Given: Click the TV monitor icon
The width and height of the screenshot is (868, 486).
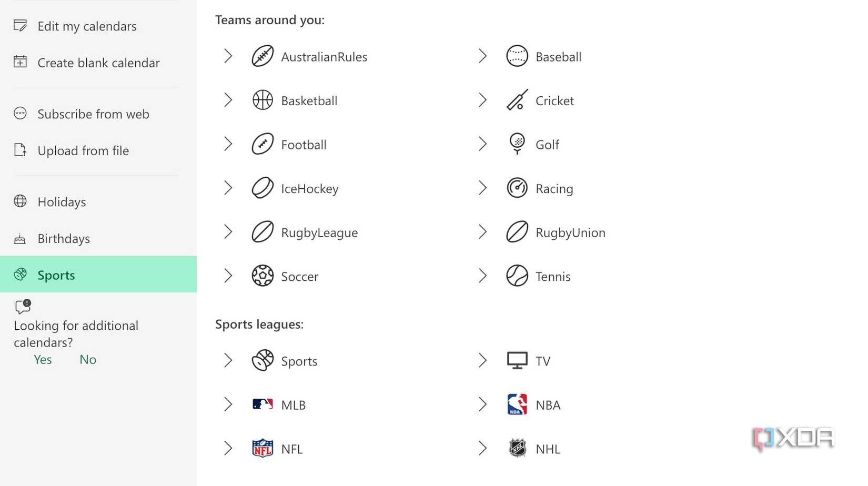Looking at the screenshot, I should (517, 361).
